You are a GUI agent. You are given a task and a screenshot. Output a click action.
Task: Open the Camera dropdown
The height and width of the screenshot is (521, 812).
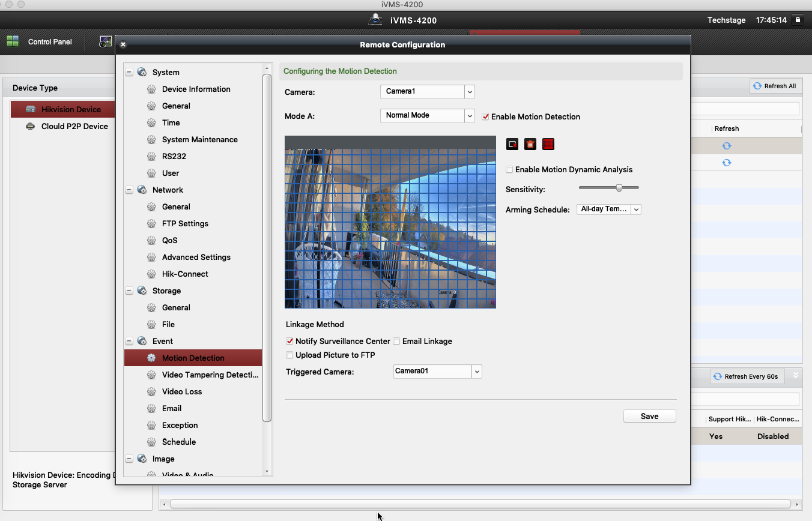click(x=470, y=92)
